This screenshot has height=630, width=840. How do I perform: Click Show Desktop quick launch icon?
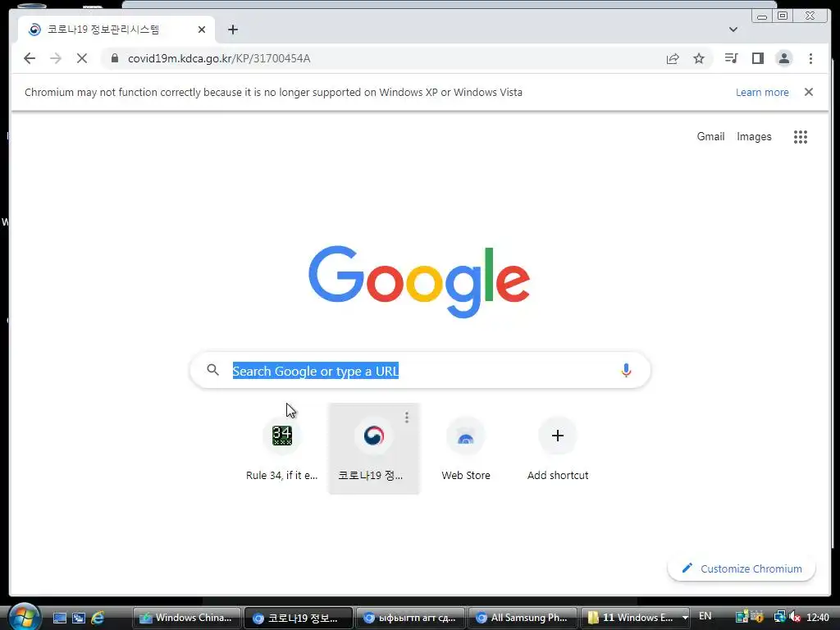pos(59,619)
